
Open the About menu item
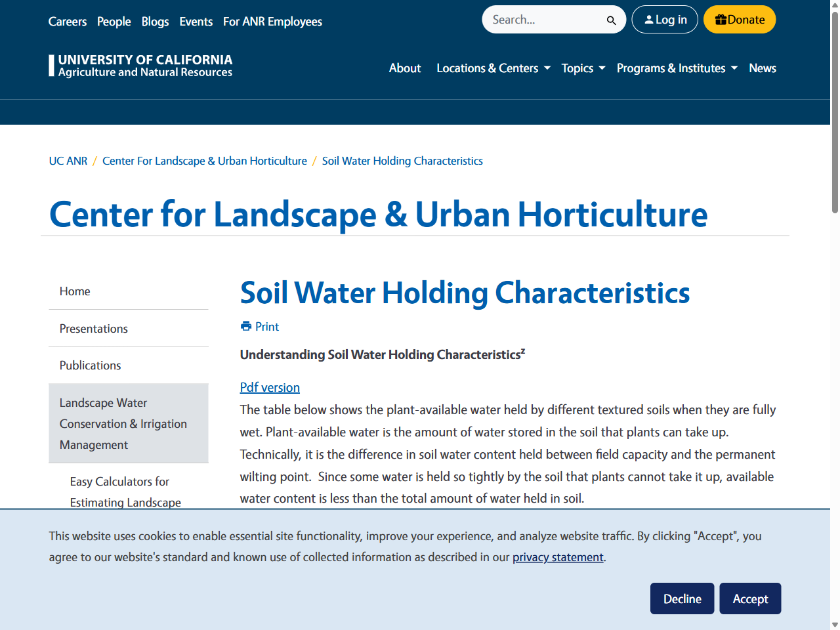click(405, 68)
